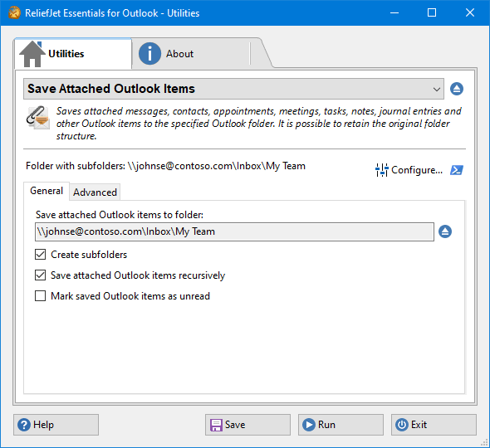Toggle Save attached Outlook items recursively

[41, 275]
